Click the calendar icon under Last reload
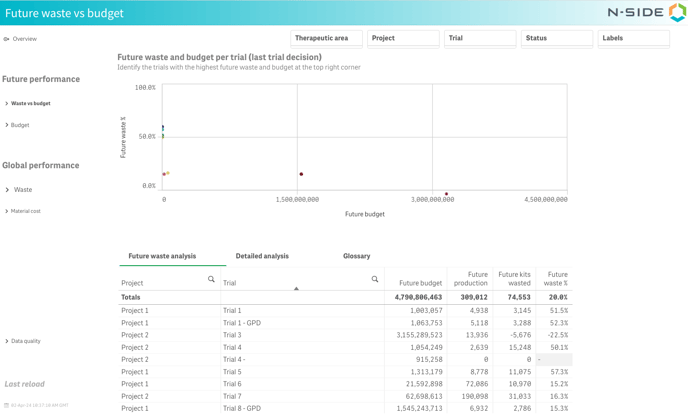The height and width of the screenshot is (415, 688). pyautogui.click(x=6, y=406)
